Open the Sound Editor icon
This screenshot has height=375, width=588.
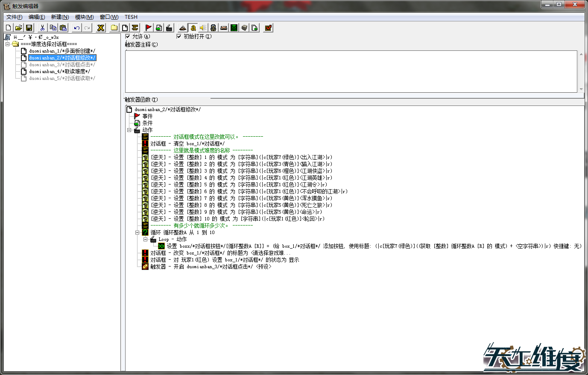(x=202, y=27)
